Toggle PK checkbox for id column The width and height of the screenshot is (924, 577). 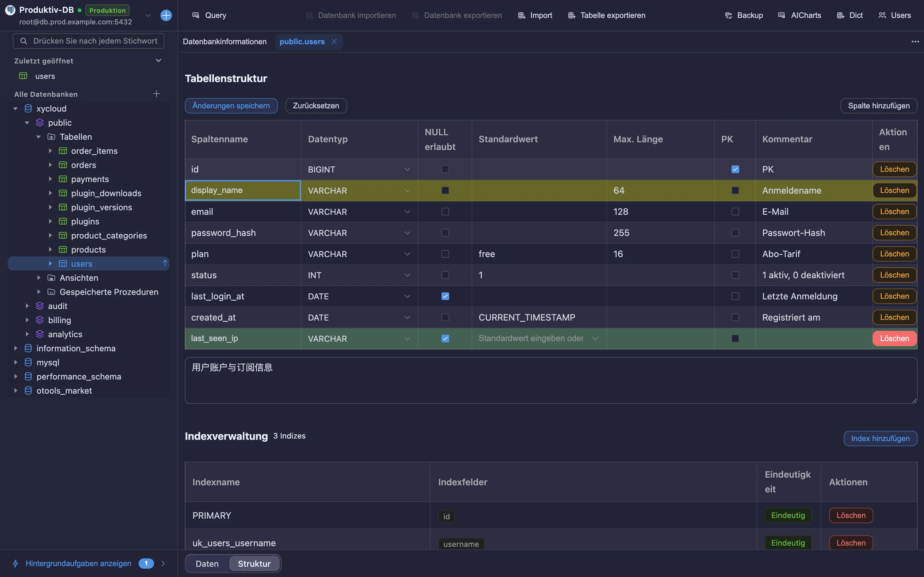click(735, 169)
